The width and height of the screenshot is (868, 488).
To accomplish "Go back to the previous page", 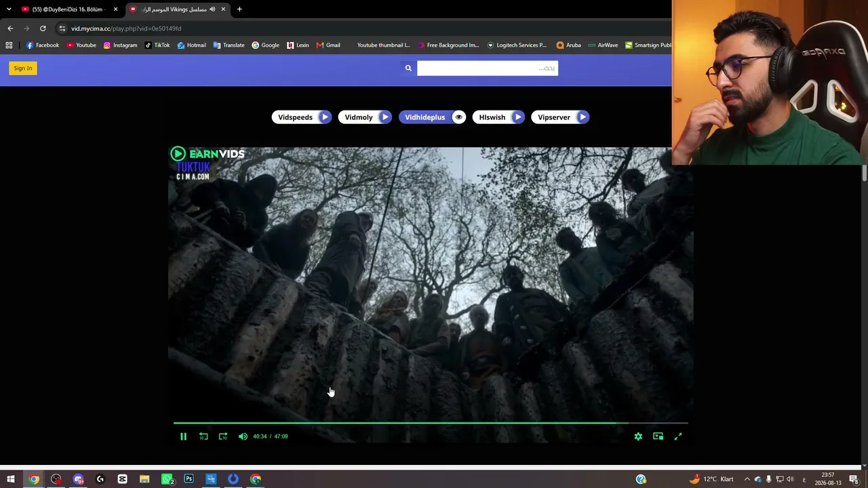I will (x=10, y=28).
